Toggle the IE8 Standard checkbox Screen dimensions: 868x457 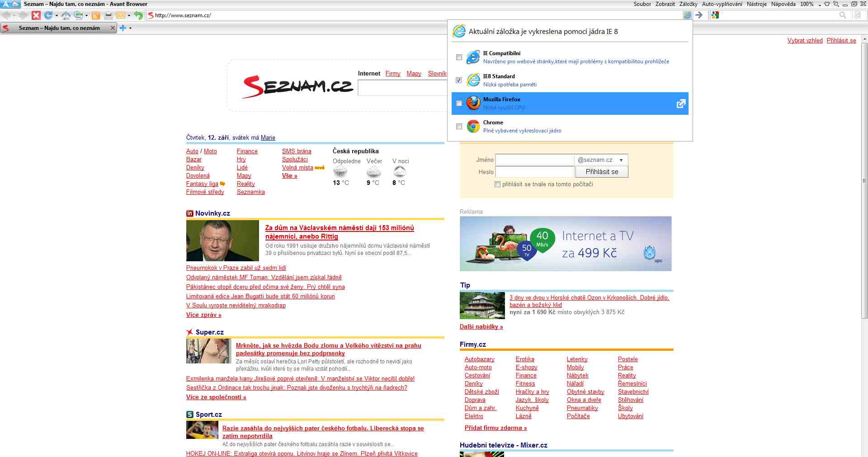pyautogui.click(x=459, y=80)
